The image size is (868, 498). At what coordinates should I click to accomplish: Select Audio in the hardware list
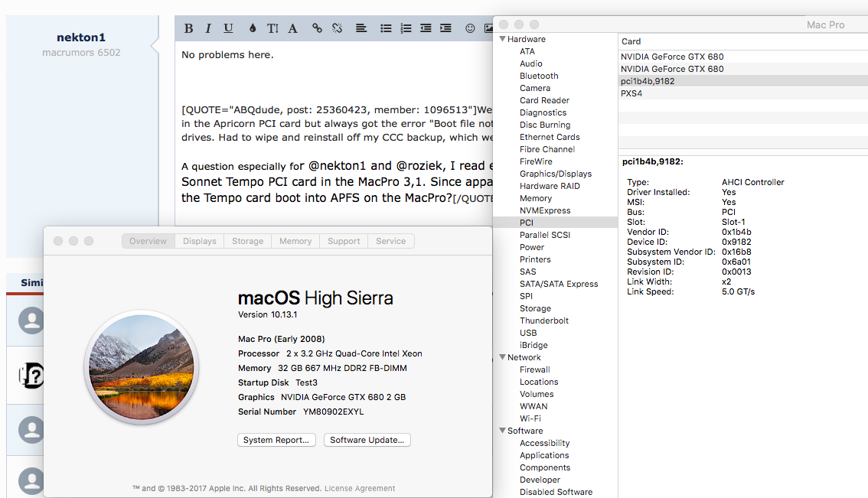tap(531, 63)
